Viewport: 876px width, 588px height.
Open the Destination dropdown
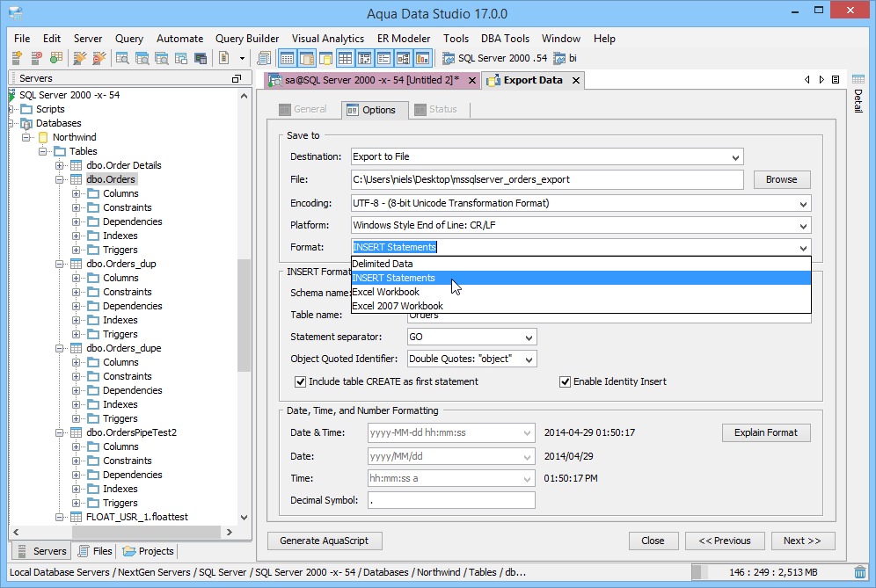[736, 157]
